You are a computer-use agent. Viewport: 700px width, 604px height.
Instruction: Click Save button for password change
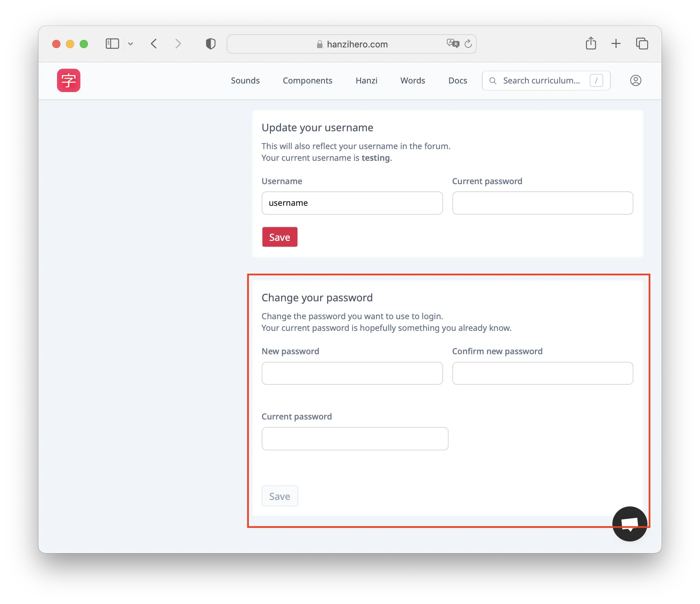point(279,496)
